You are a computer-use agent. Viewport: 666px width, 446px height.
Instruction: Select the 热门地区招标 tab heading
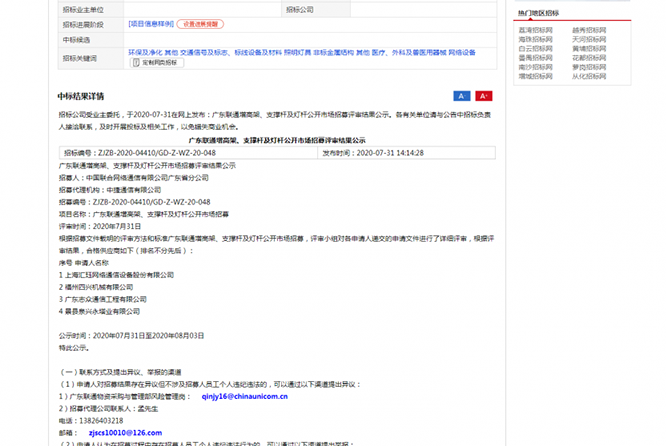tap(538, 13)
